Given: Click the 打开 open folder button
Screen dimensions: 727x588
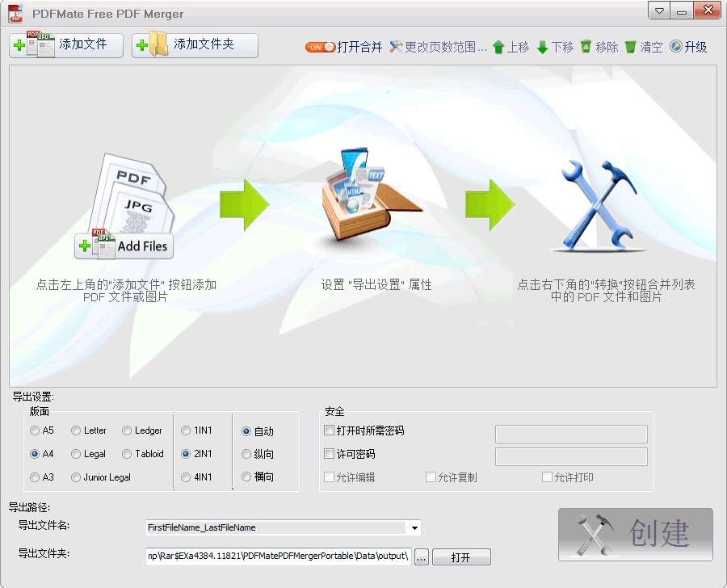Looking at the screenshot, I should point(461,557).
